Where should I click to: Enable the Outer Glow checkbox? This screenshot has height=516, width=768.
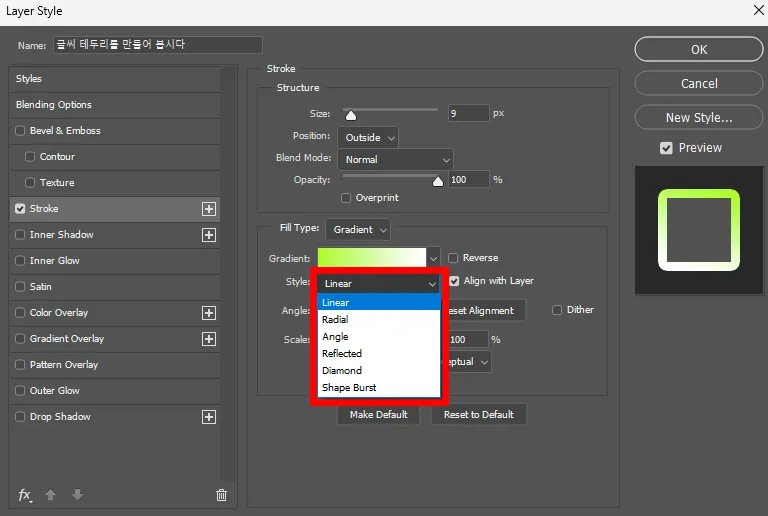coord(20,390)
